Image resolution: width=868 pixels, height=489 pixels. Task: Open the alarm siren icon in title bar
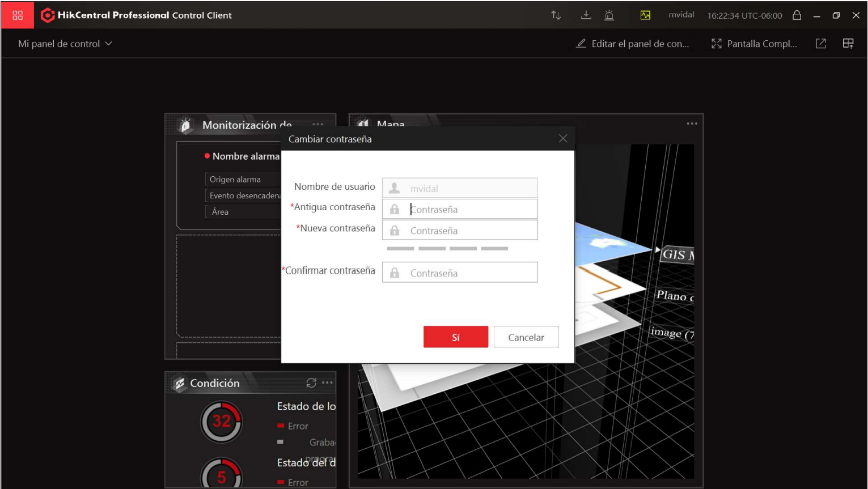(609, 15)
